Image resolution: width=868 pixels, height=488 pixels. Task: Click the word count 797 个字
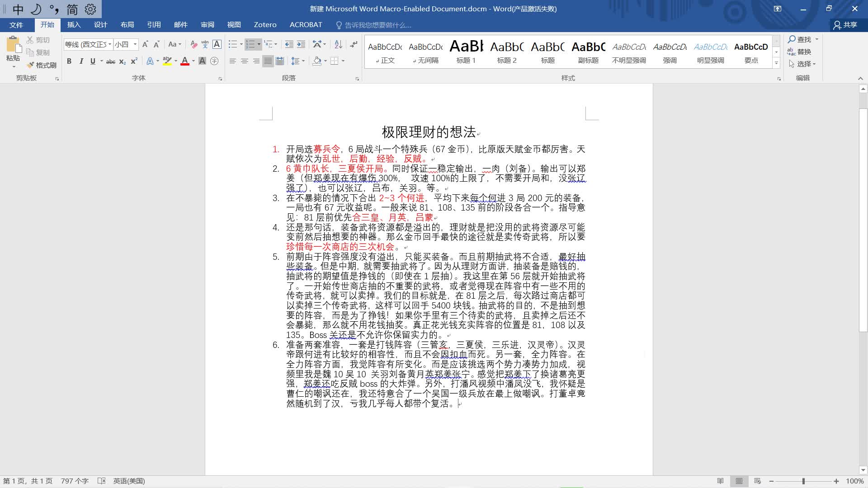click(x=75, y=481)
